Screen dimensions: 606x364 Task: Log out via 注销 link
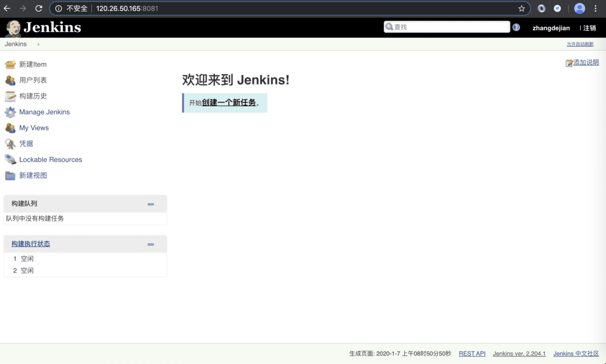pyautogui.click(x=589, y=28)
